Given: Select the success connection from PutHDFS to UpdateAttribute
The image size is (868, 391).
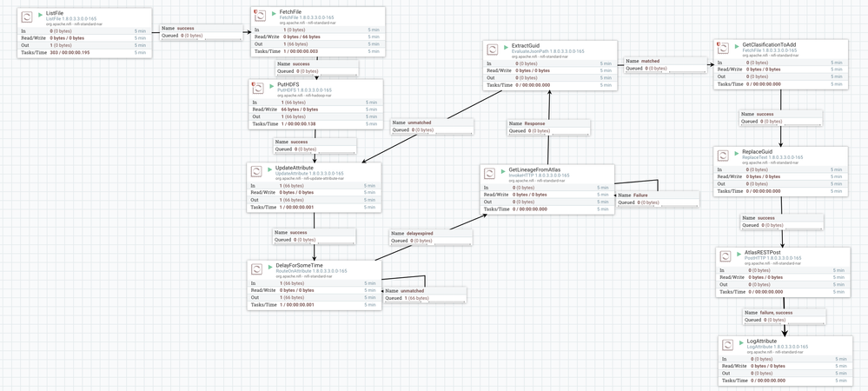Looking at the screenshot, I should 315,146.
